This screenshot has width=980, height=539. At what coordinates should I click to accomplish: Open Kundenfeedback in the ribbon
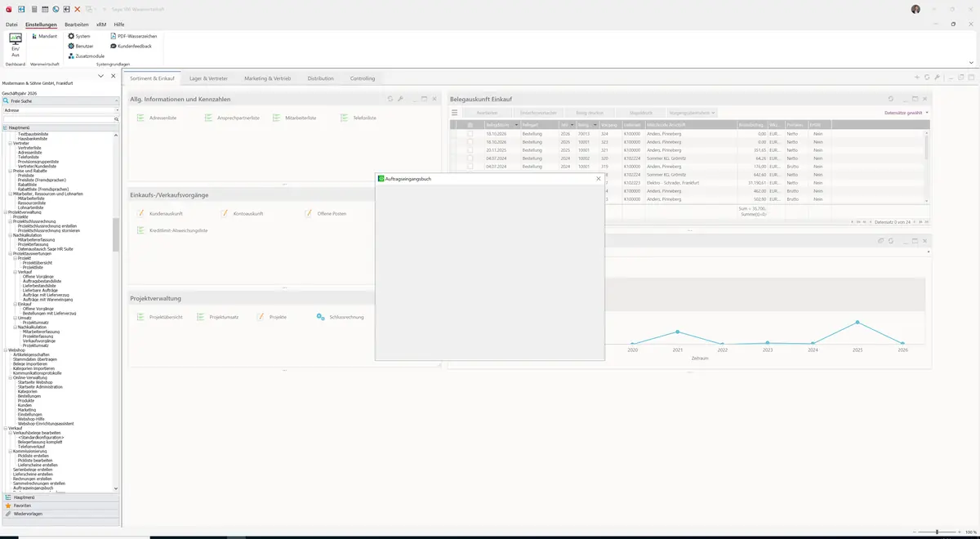(131, 46)
